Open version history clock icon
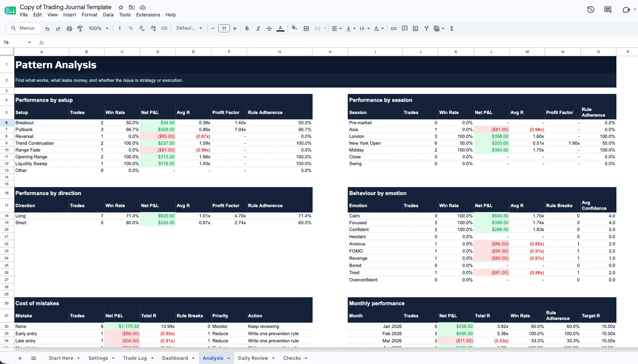This screenshot has width=638, height=364. click(591, 10)
